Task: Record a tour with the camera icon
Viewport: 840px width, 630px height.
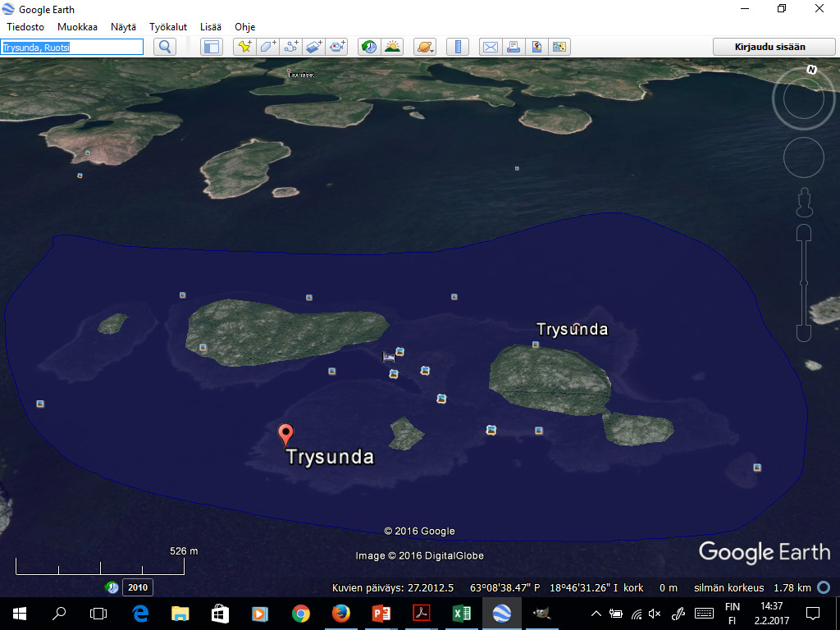Action: point(337,47)
